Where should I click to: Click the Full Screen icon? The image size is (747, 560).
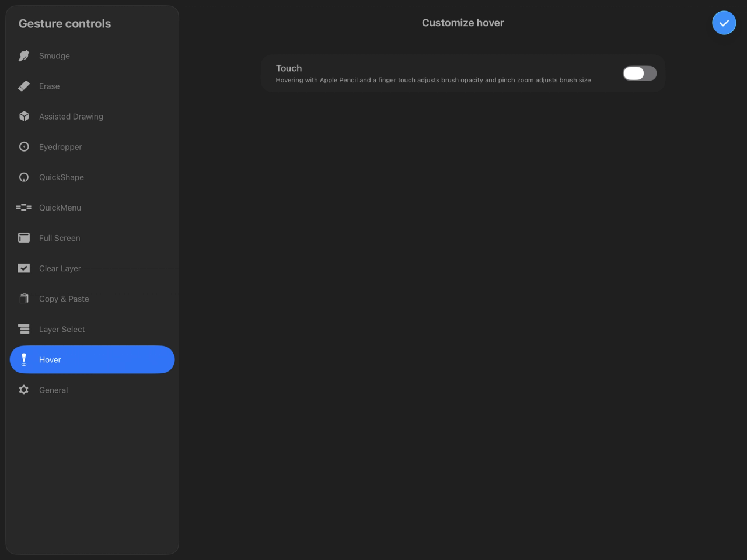(x=24, y=238)
